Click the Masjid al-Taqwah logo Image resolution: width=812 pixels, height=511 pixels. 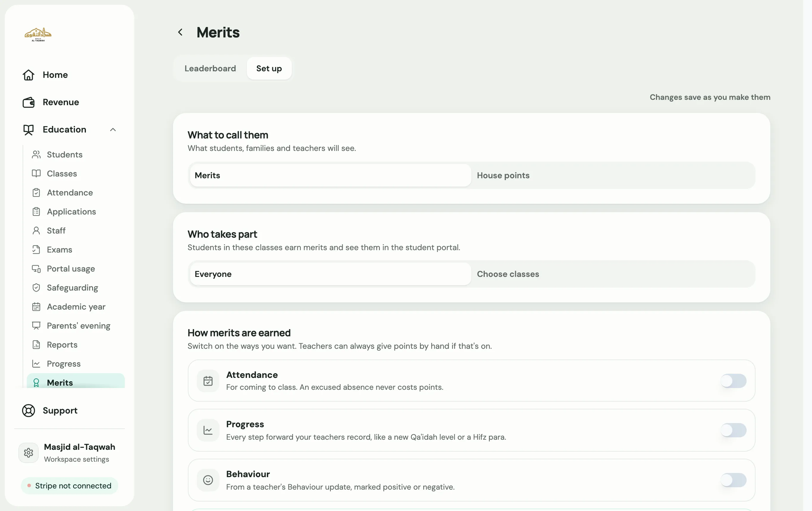click(x=38, y=34)
